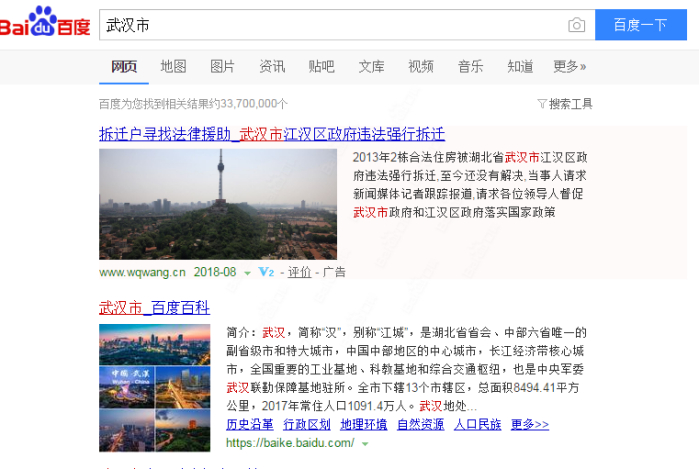Viewport: 699px width, 469px height.
Task: Open the 音乐 tab
Action: tap(470, 66)
